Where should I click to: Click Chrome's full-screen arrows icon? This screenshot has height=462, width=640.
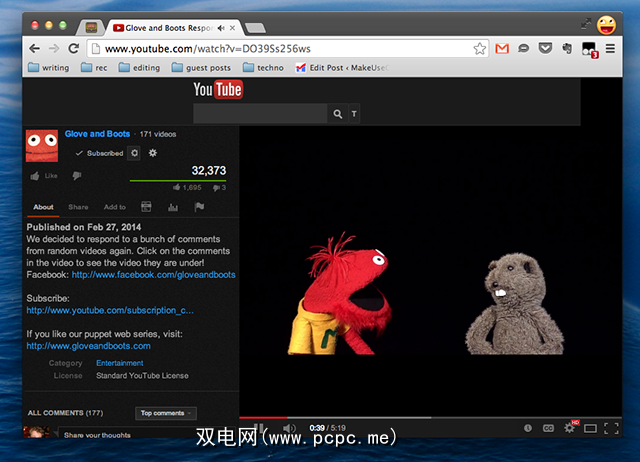[586, 24]
